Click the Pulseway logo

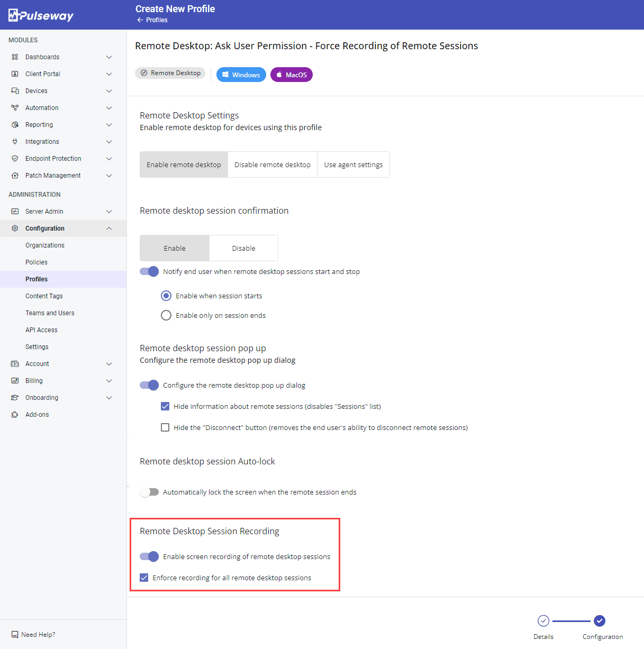[x=41, y=15]
